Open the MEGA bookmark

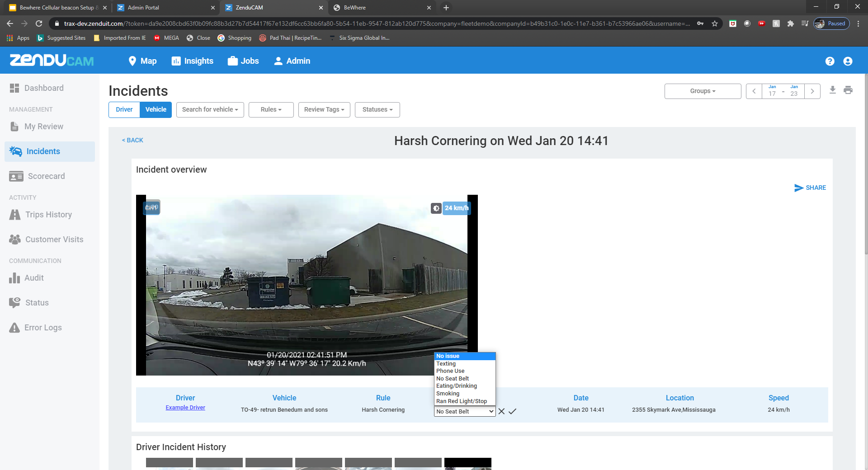[166, 38]
